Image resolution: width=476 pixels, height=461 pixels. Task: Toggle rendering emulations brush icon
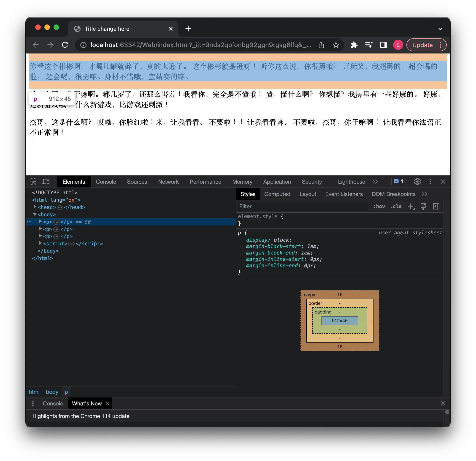pos(423,206)
